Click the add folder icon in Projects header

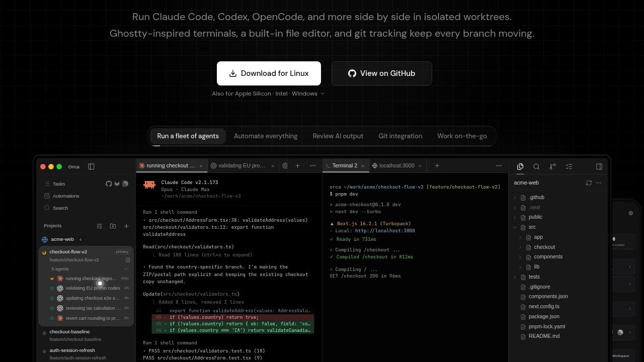click(x=113, y=226)
